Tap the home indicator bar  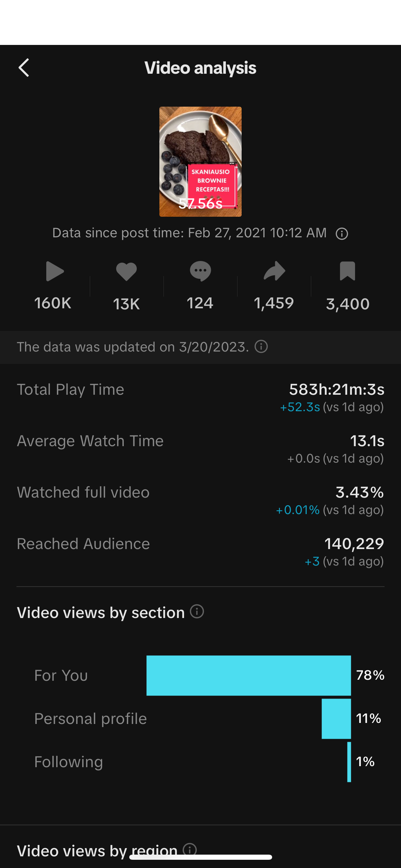coord(200,857)
